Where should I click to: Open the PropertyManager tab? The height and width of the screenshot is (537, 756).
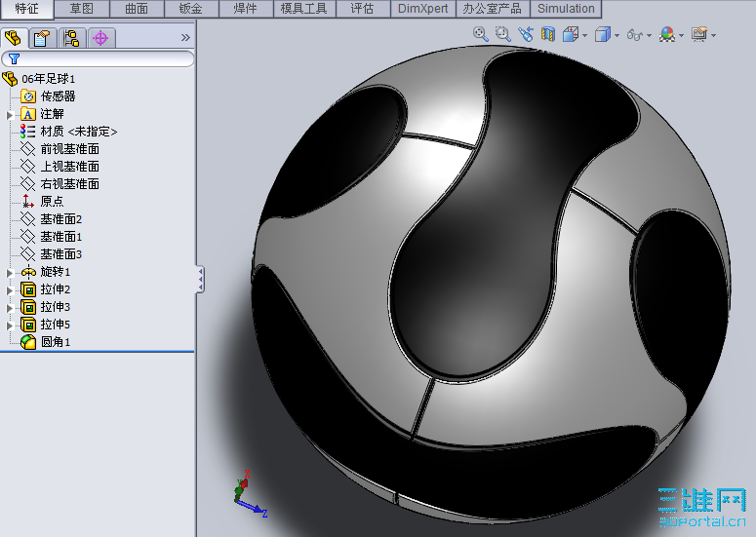(42, 38)
